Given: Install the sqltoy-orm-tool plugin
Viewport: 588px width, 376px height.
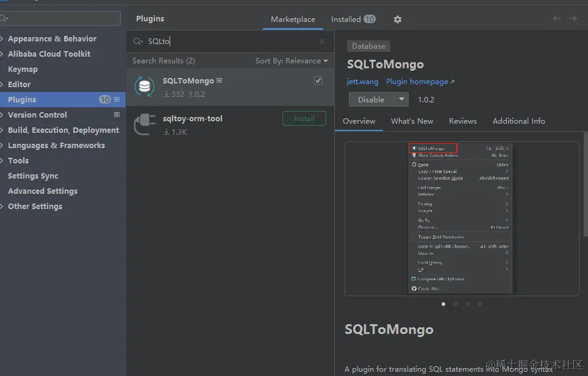Looking at the screenshot, I should point(304,118).
